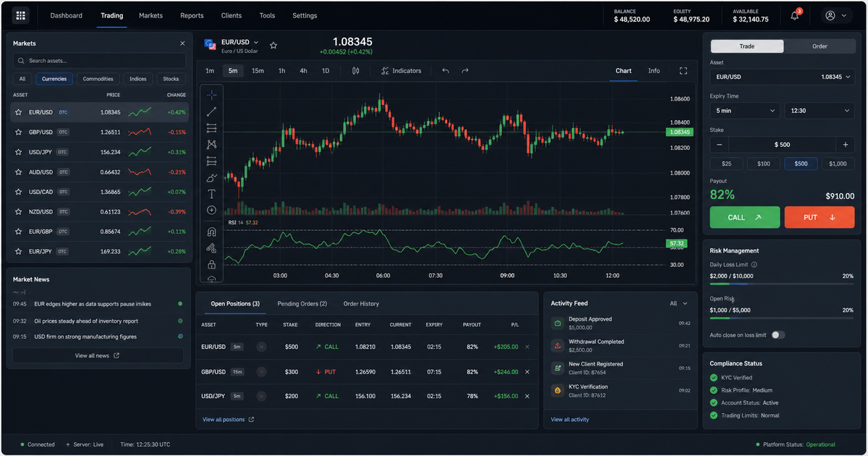Star EUR/JPY in the markets list
The height and width of the screenshot is (456, 868).
[19, 251]
